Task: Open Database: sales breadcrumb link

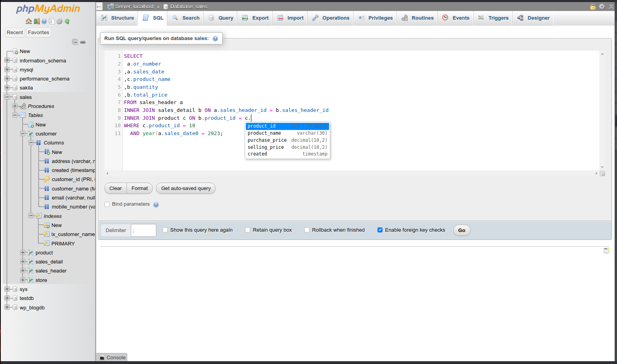Action: tap(189, 7)
